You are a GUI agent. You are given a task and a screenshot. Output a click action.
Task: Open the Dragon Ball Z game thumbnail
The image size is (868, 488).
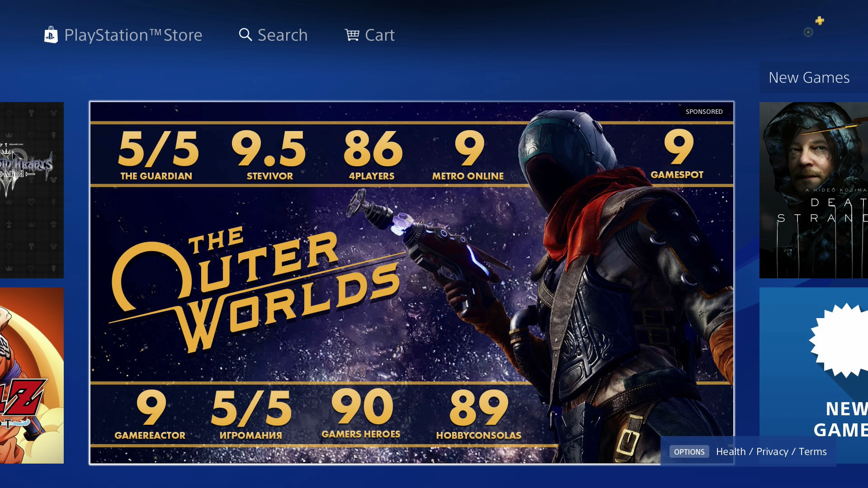[x=32, y=375]
